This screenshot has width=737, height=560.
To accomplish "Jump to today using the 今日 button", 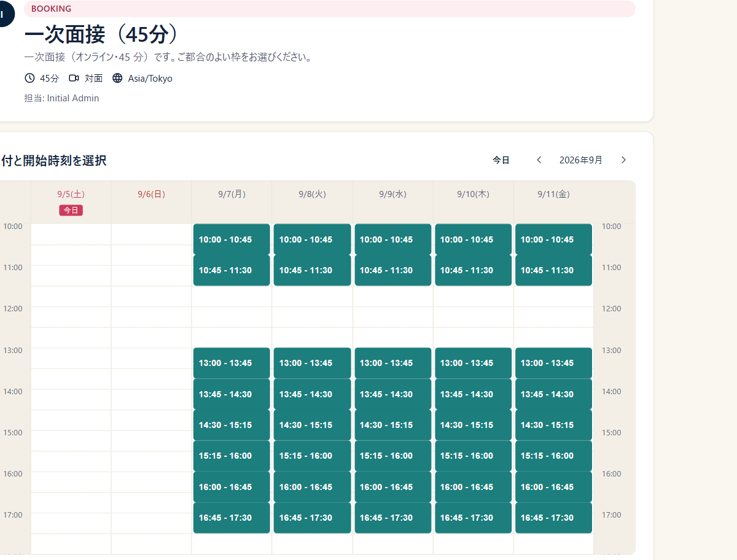I will pyautogui.click(x=501, y=160).
